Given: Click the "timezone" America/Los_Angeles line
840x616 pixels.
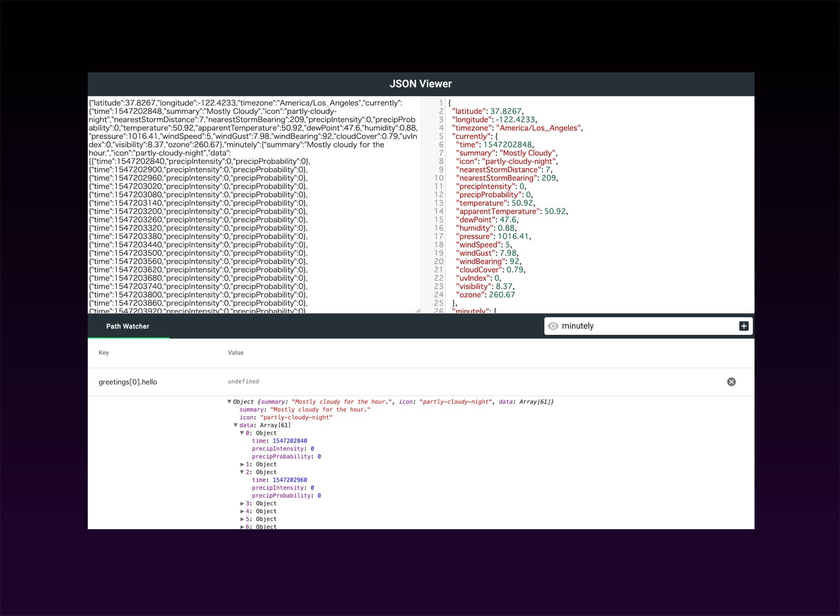Looking at the screenshot, I should tap(517, 128).
